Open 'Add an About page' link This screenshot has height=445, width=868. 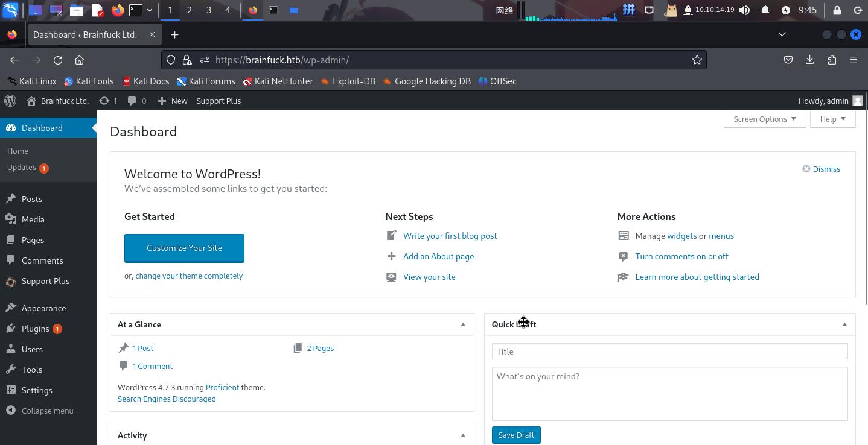[x=438, y=256]
